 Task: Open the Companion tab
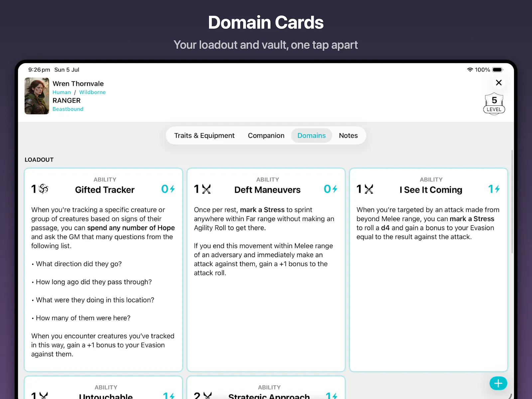click(x=266, y=136)
